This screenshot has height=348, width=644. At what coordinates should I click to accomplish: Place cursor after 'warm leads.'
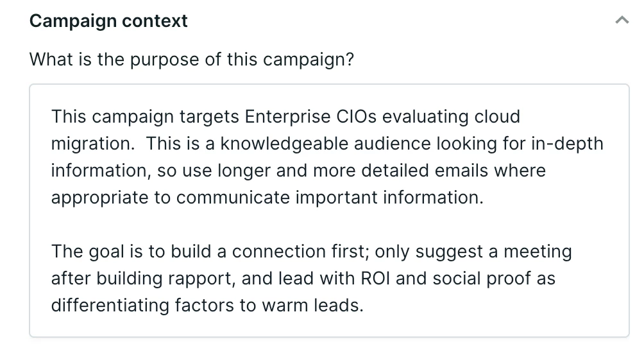click(x=364, y=305)
